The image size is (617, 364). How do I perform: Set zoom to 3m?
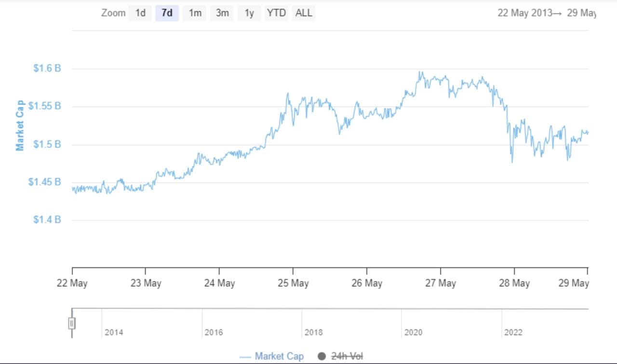pos(222,13)
